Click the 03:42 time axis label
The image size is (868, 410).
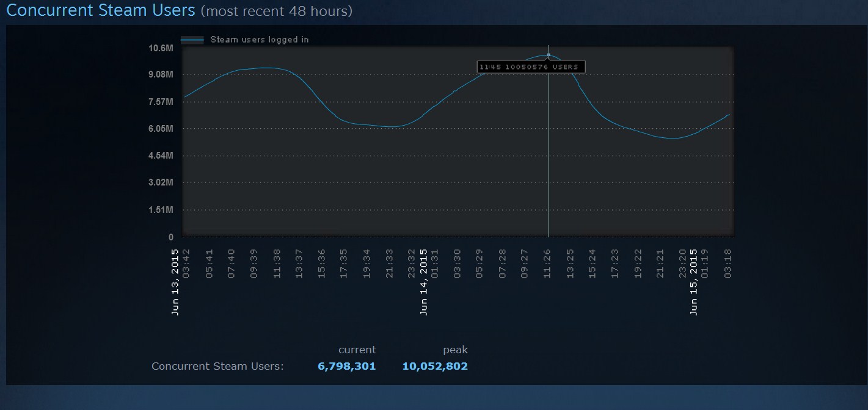coord(186,263)
